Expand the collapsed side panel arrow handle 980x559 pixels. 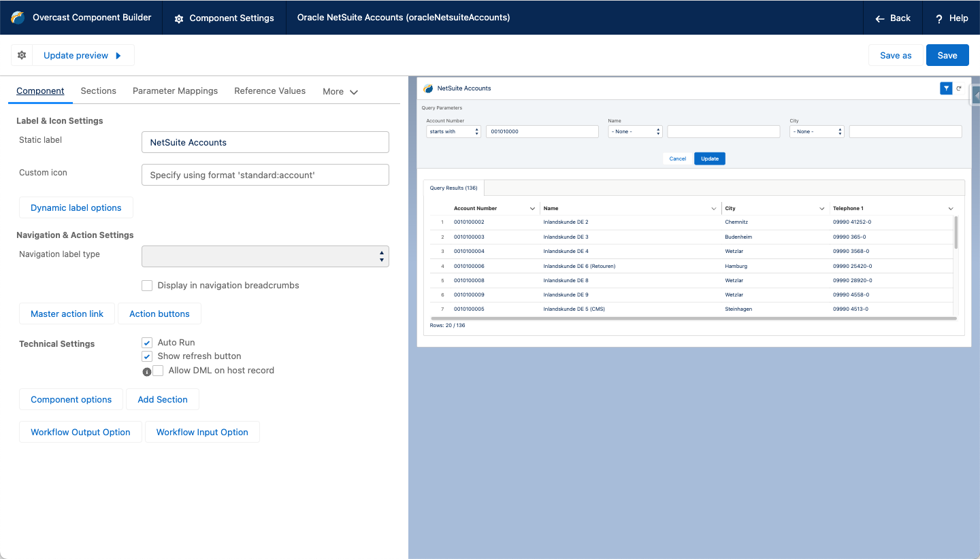[976, 96]
